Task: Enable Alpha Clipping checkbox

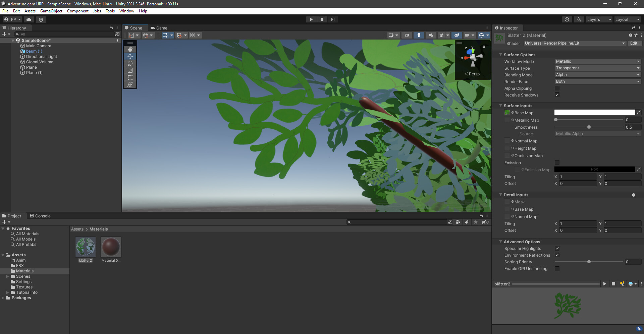Action: [x=557, y=88]
